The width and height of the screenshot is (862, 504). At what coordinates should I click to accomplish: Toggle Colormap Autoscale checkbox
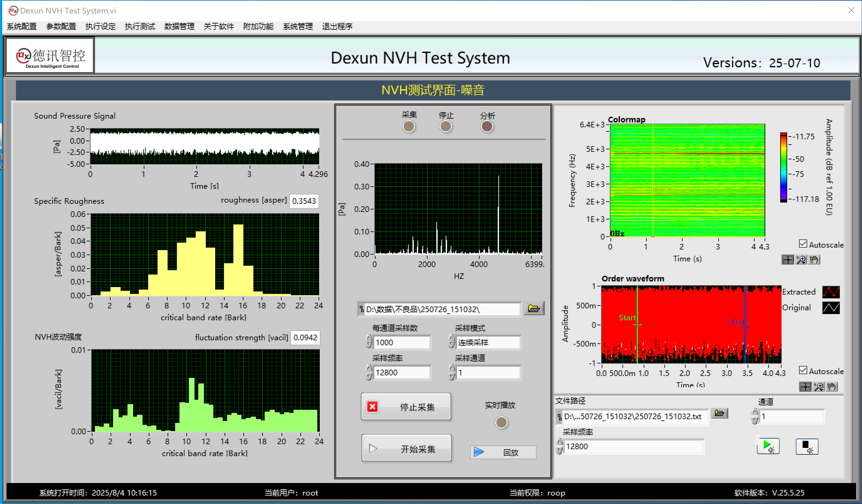coord(803,244)
